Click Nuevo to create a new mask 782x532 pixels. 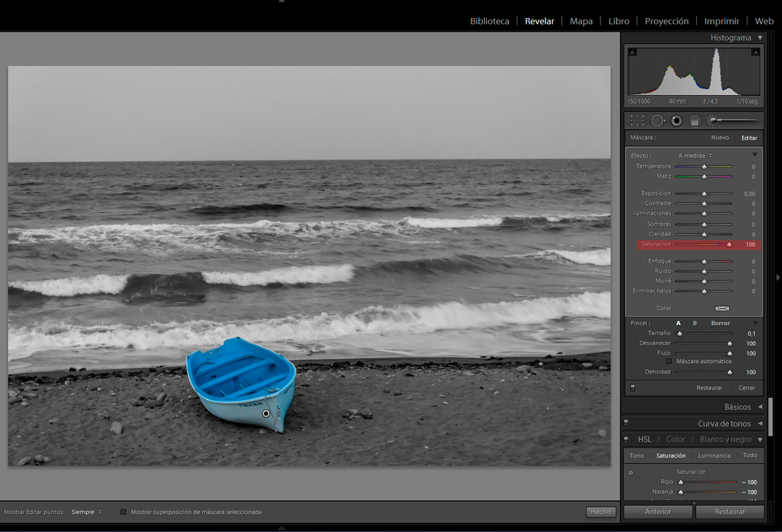tap(719, 138)
